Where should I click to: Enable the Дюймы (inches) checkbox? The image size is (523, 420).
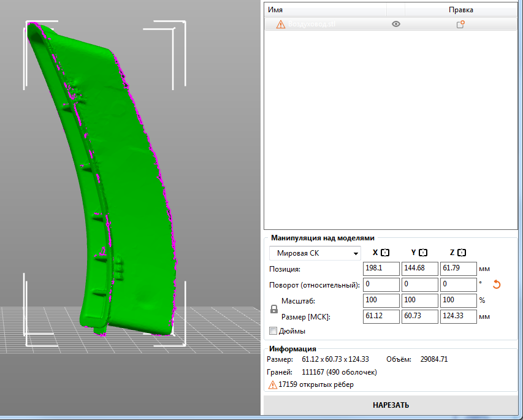point(273,331)
